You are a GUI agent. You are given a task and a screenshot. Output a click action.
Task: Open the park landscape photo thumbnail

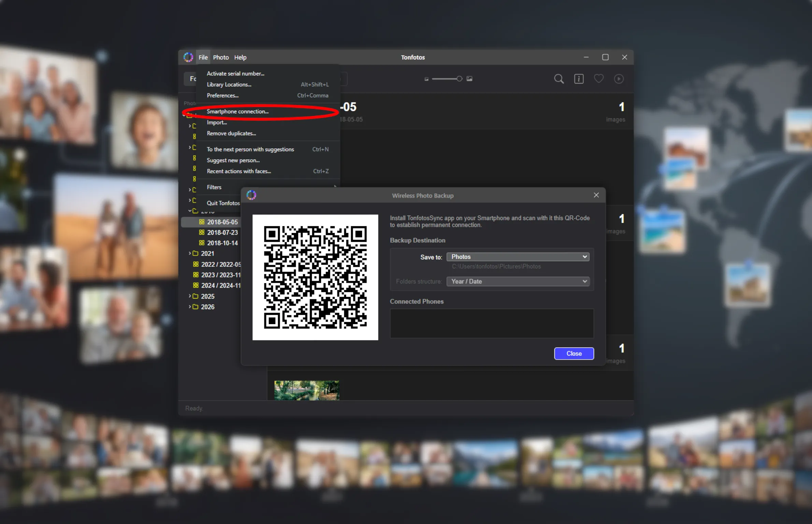click(307, 390)
